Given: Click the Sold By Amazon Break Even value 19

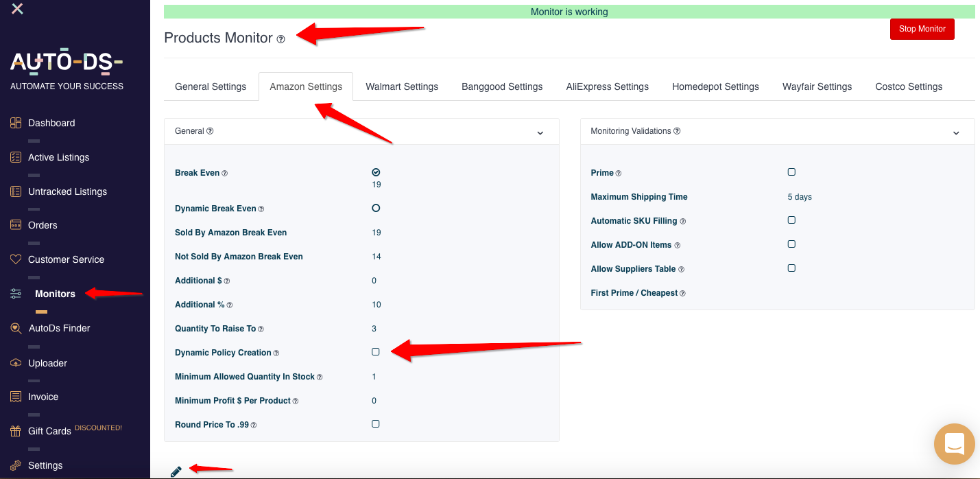Looking at the screenshot, I should coord(377,233).
